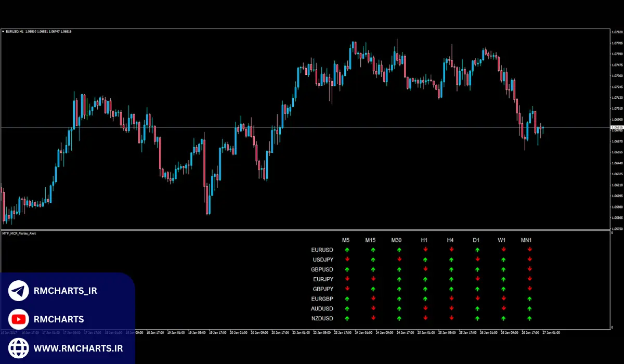Click the EURUSD MN1 red down arrow
Image resolution: width=624 pixels, height=364 pixels.
point(529,250)
